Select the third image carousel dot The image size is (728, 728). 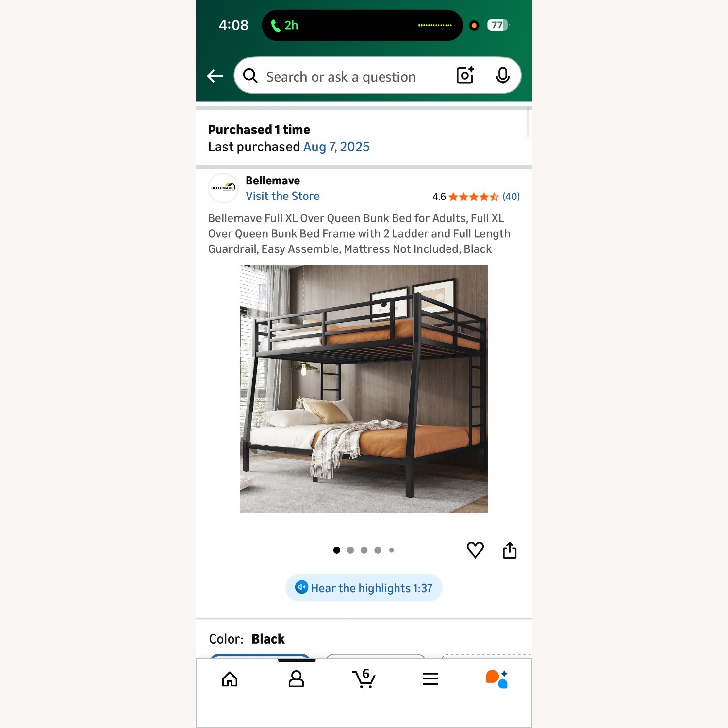tap(364, 550)
